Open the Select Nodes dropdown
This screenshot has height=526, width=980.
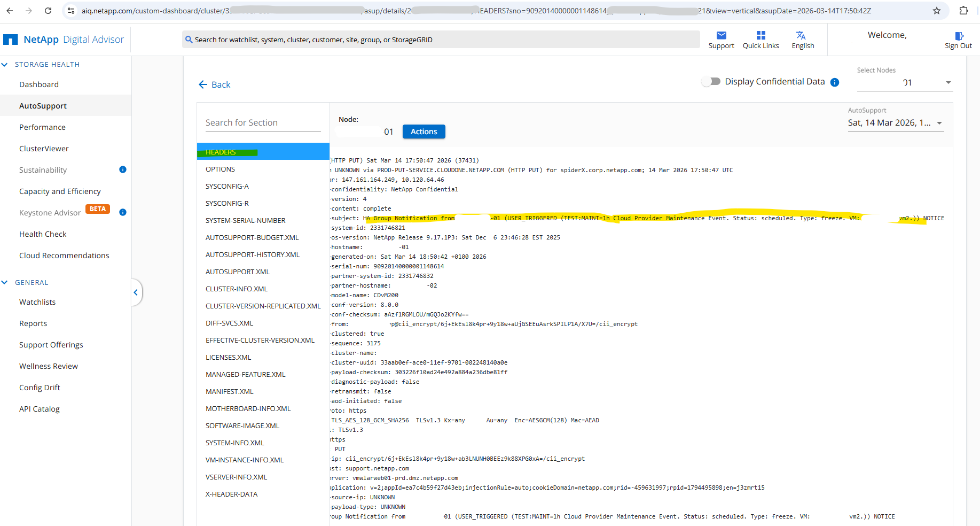905,82
